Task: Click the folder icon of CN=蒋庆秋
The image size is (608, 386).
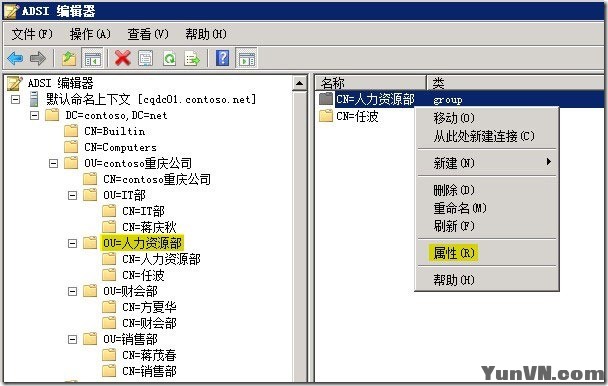Action: point(109,227)
